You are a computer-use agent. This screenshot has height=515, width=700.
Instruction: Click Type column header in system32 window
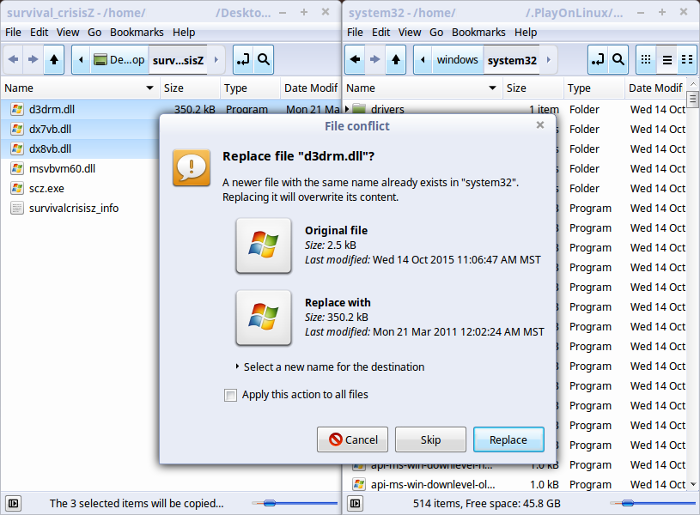(594, 88)
